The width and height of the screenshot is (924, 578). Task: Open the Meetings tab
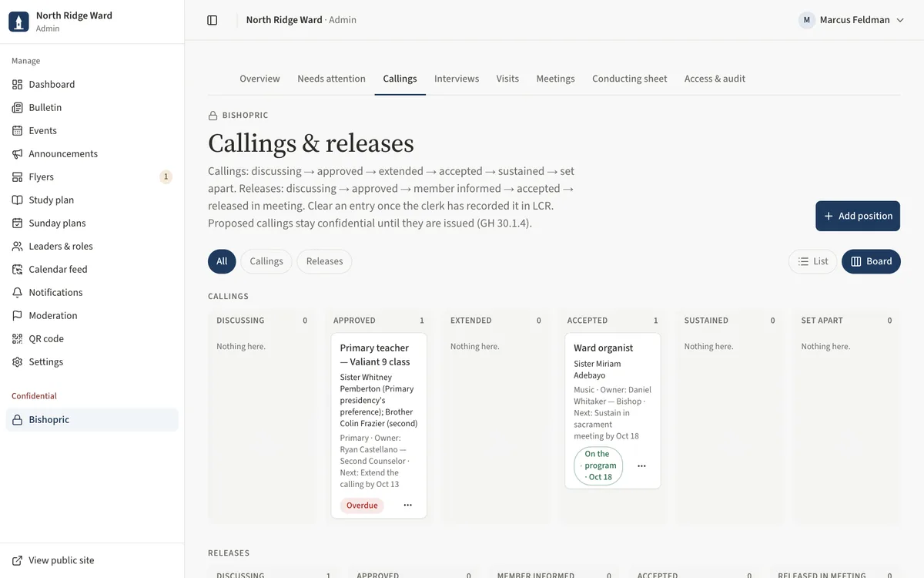click(555, 79)
